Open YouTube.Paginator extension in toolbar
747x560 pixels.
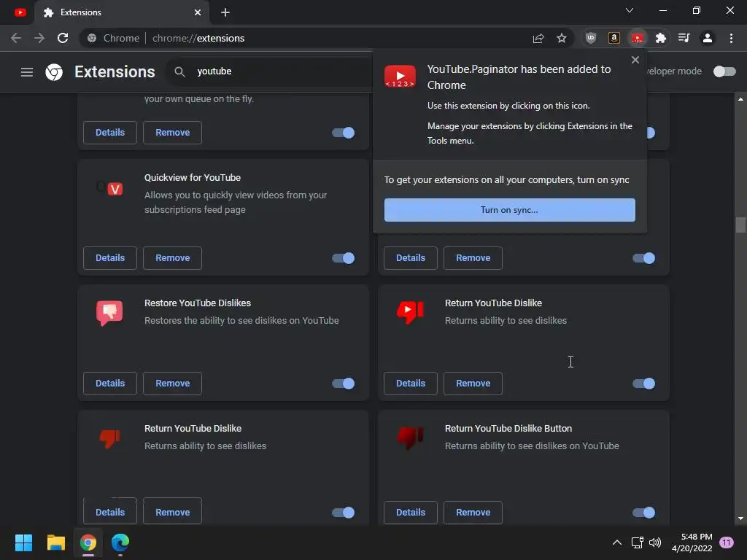click(638, 38)
